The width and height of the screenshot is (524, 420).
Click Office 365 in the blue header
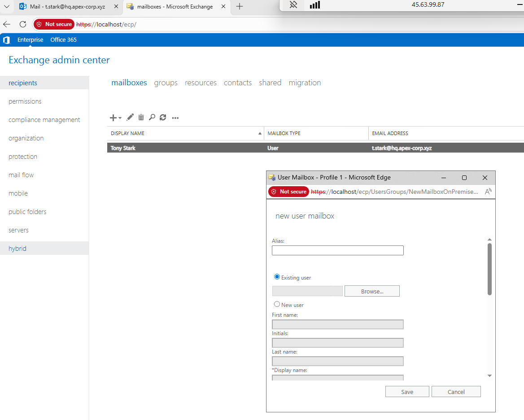pos(64,40)
